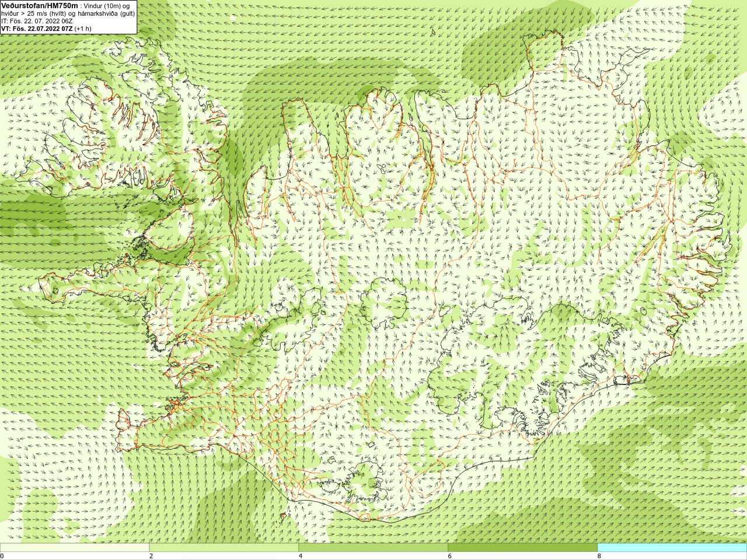
Task: Select the Veðurstofan/HM750m title text
Action: coord(40,5)
